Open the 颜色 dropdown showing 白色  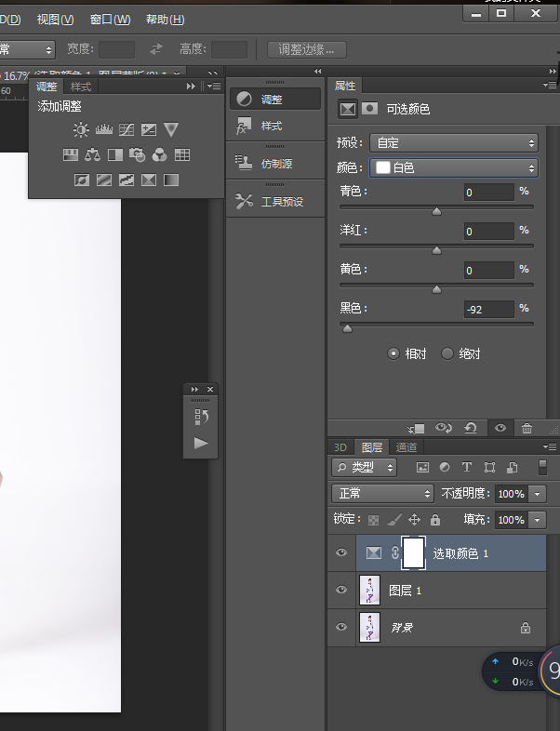click(453, 168)
